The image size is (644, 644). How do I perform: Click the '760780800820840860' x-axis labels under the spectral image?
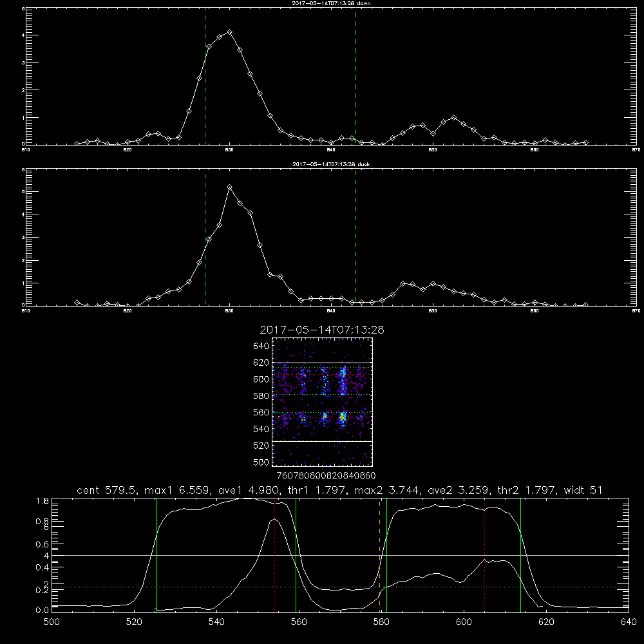click(326, 476)
